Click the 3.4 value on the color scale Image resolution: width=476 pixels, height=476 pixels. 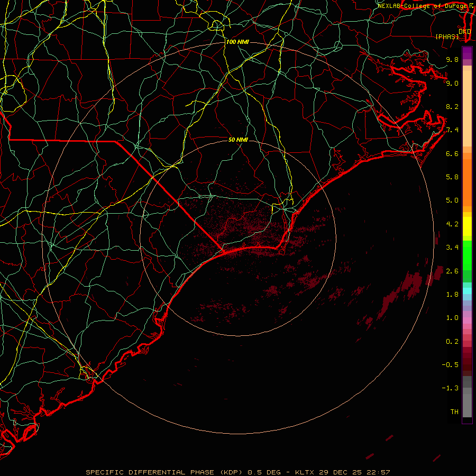(x=452, y=248)
